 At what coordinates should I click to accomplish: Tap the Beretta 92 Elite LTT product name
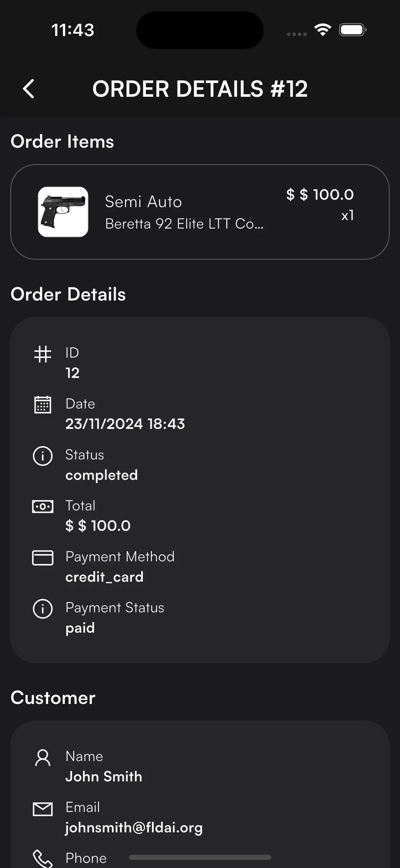(x=184, y=224)
